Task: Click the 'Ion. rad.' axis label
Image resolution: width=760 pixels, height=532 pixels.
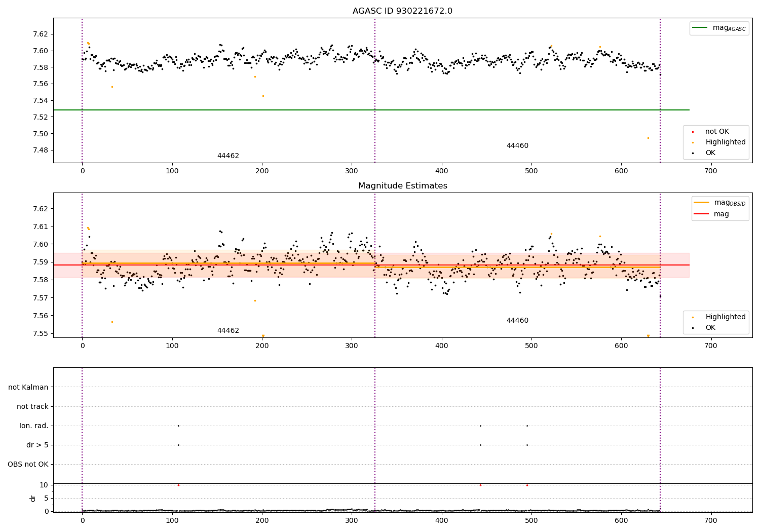Action: (x=34, y=426)
